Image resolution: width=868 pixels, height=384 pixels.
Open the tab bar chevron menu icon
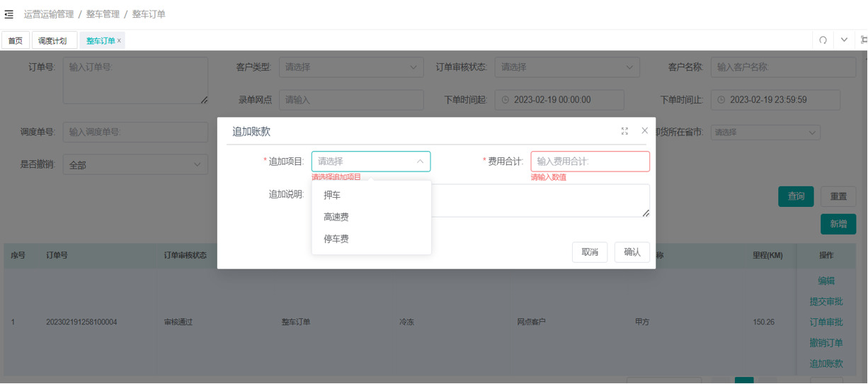[844, 40]
